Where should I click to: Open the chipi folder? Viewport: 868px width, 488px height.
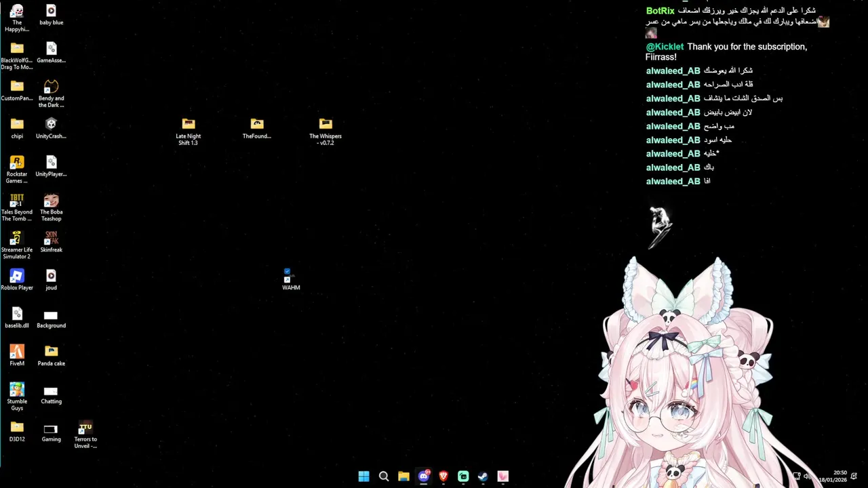click(x=17, y=129)
